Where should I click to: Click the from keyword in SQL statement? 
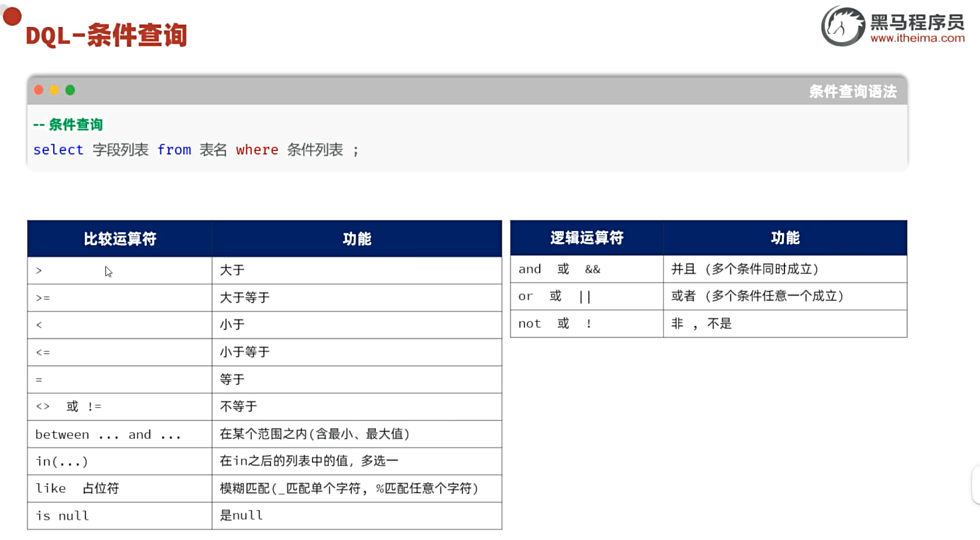click(174, 150)
